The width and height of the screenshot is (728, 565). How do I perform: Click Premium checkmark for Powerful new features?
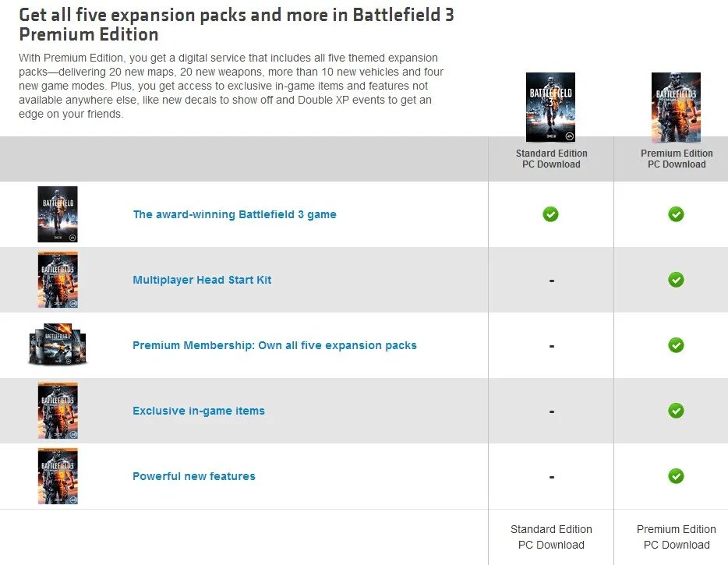pos(676,476)
